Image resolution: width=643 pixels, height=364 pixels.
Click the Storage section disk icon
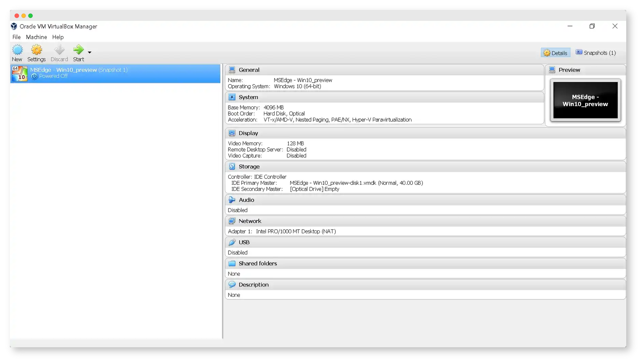(x=232, y=167)
